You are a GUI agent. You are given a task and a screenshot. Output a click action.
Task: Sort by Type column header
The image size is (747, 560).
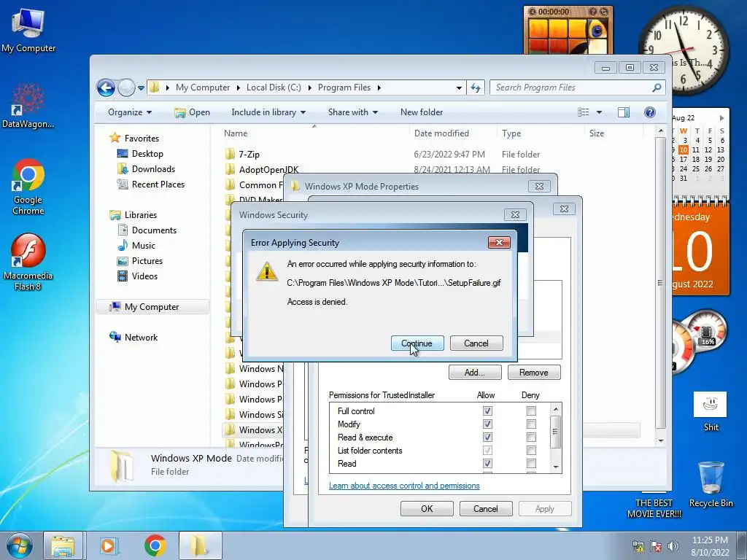point(541,133)
